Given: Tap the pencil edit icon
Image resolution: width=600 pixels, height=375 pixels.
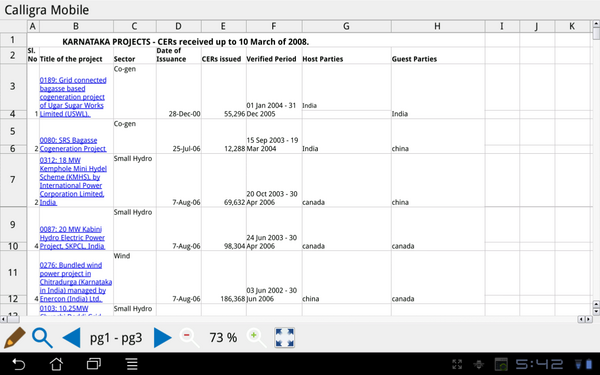Looking at the screenshot, I should [x=15, y=338].
